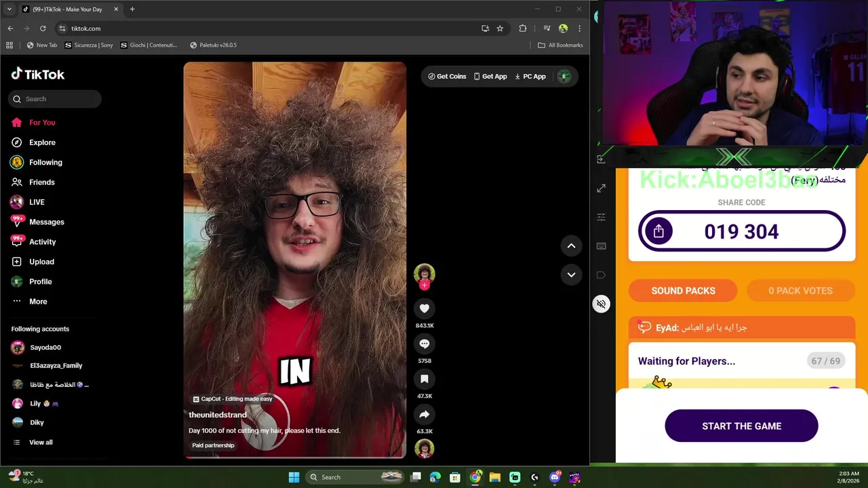The image size is (868, 488).
Task: Click the TikTok search field
Action: (x=55, y=99)
